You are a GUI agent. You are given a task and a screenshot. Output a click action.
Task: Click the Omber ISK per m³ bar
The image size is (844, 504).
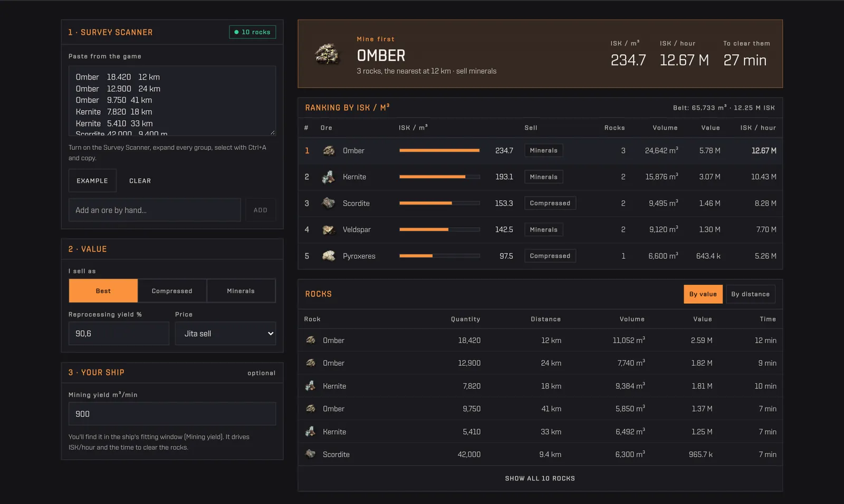click(439, 151)
